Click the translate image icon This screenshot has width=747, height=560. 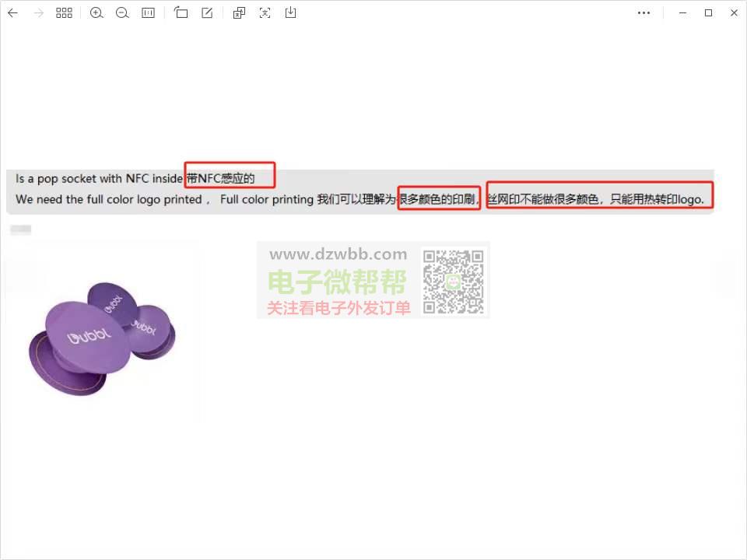(240, 13)
